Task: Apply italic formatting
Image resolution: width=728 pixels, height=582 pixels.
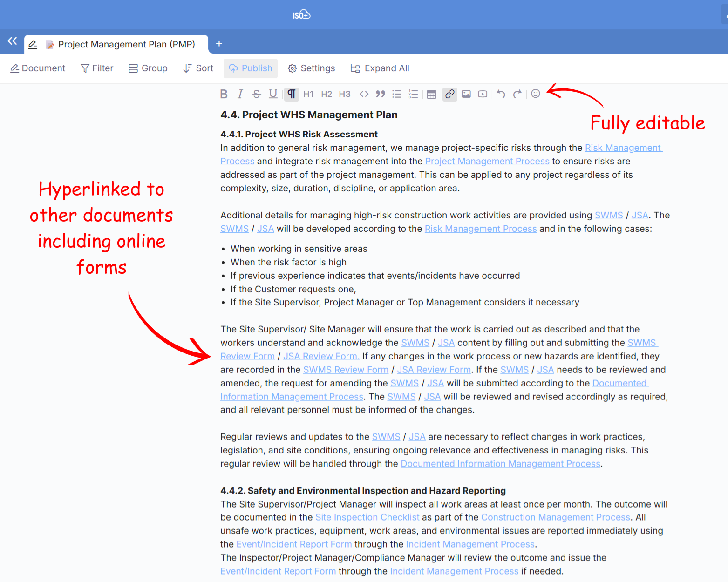Action: pos(240,94)
